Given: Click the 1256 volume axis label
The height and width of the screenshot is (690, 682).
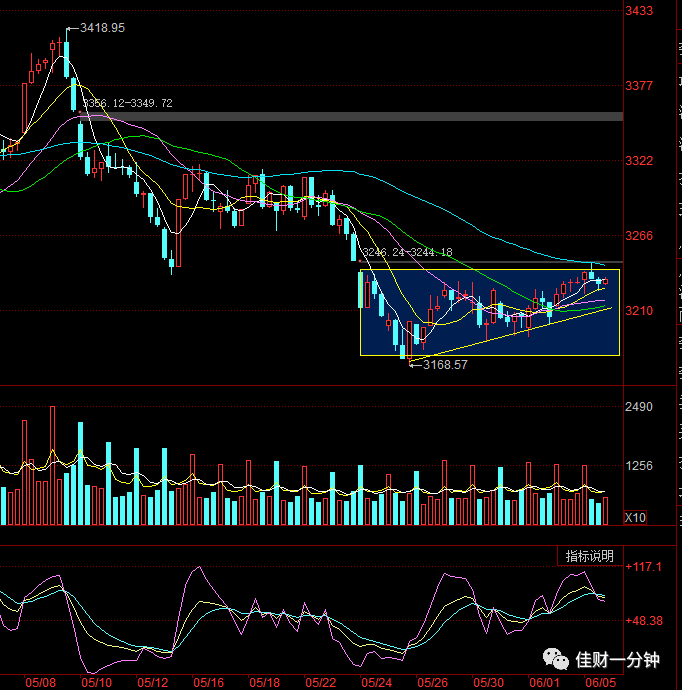Looking at the screenshot, I should click(639, 466).
